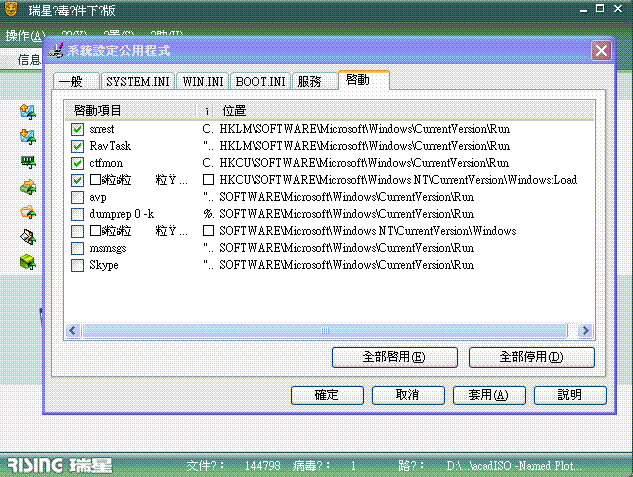
Task: Minimize the Rising main window
Action: (x=583, y=9)
